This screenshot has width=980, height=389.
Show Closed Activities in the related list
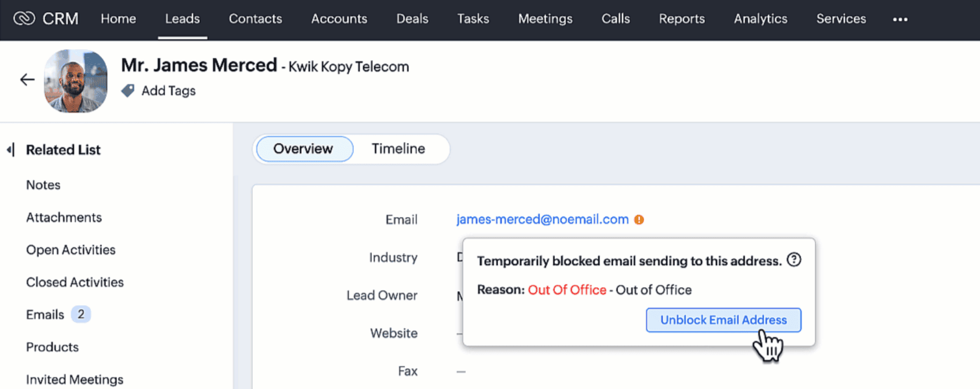75,282
